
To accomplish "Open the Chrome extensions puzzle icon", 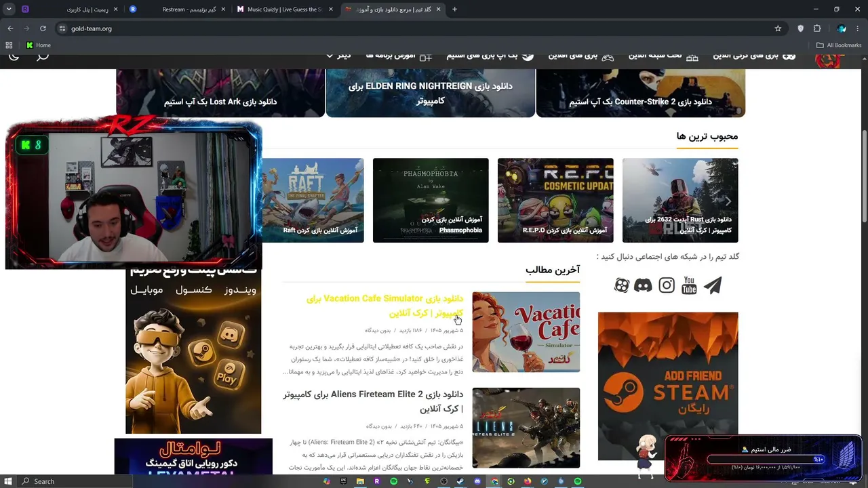I will click(x=817, y=28).
